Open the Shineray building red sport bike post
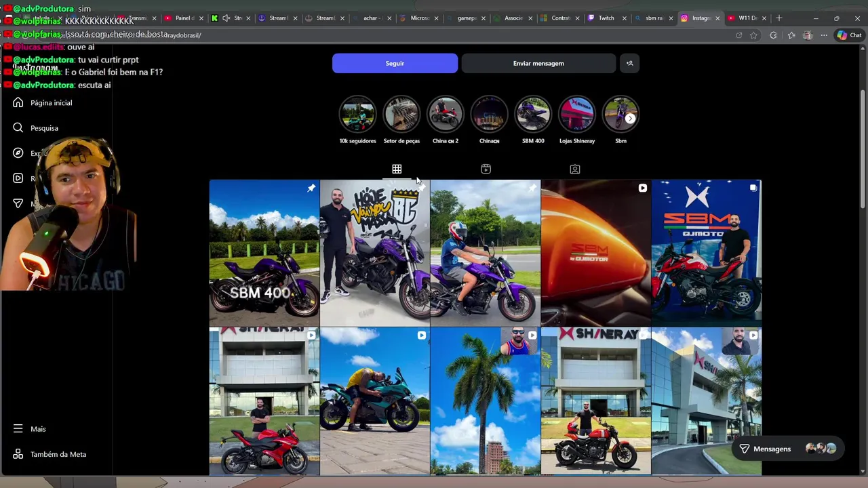 (x=264, y=401)
